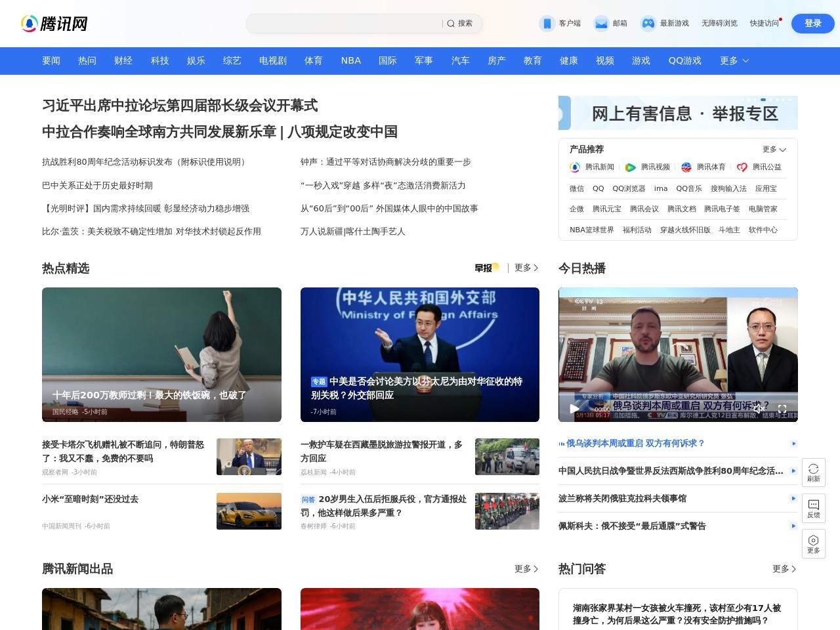Open the 电脑管家 product link
Screen dimensions: 840x630
(x=763, y=209)
